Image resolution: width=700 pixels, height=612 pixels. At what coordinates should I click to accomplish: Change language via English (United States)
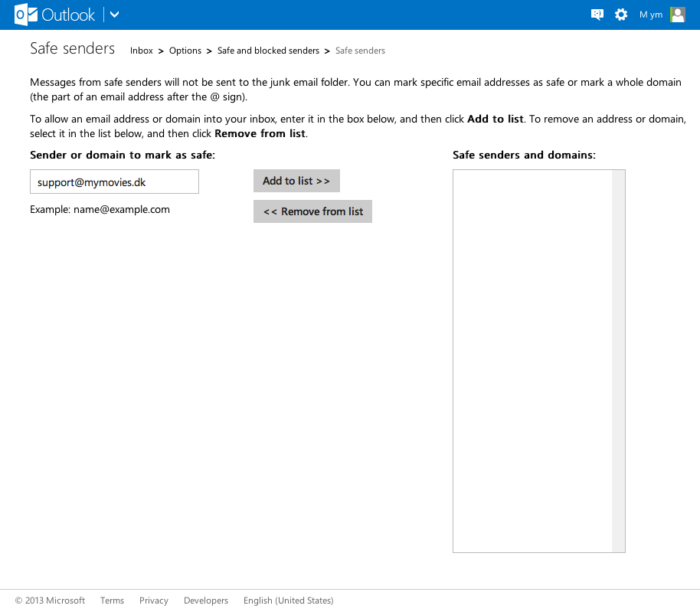point(288,601)
